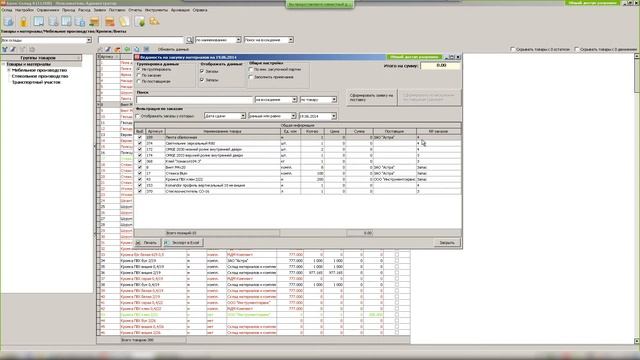
Task: Click the Печать button
Action: pyautogui.click(x=147, y=242)
